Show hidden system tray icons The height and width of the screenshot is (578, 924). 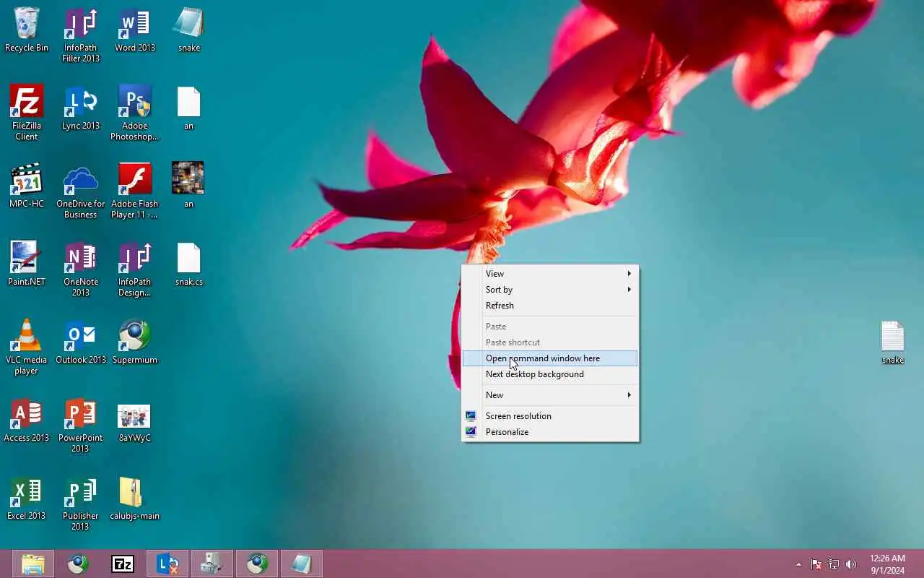(798, 564)
